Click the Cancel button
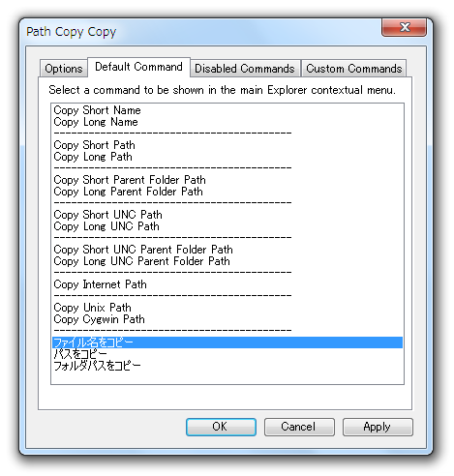This screenshot has width=454, height=476. point(299,427)
